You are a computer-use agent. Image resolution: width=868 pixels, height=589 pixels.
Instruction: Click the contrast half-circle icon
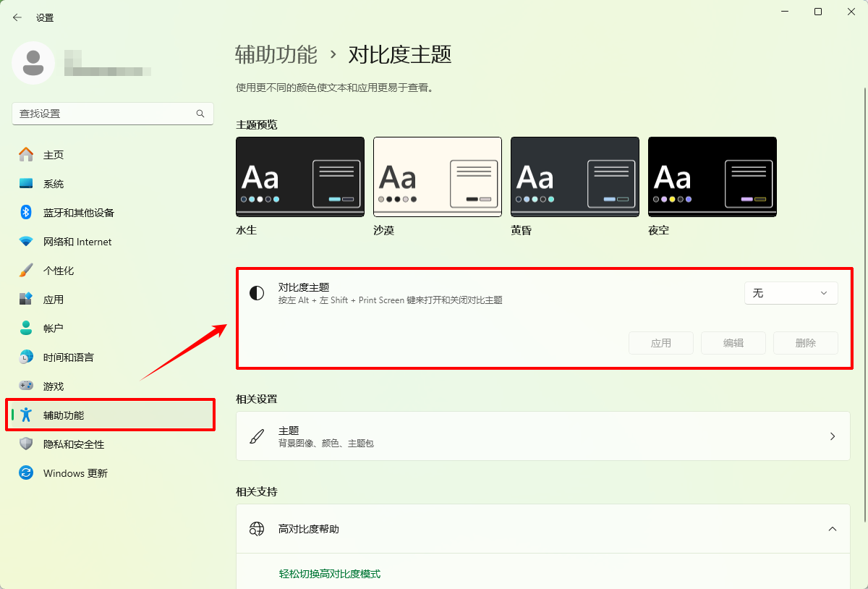(257, 293)
